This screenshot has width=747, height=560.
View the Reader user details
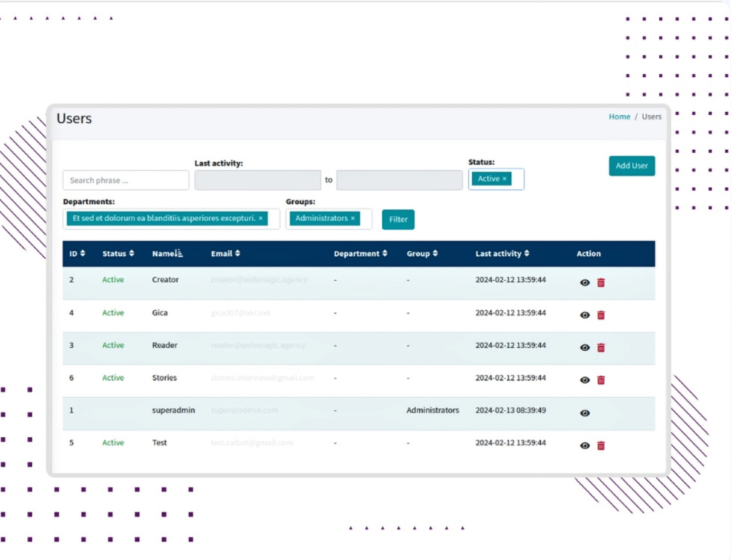tap(585, 348)
